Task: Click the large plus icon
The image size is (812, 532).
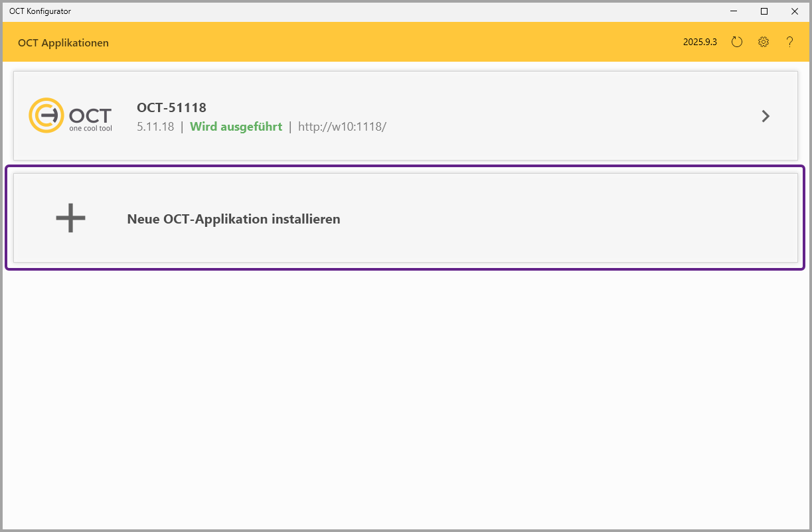Action: tap(70, 218)
